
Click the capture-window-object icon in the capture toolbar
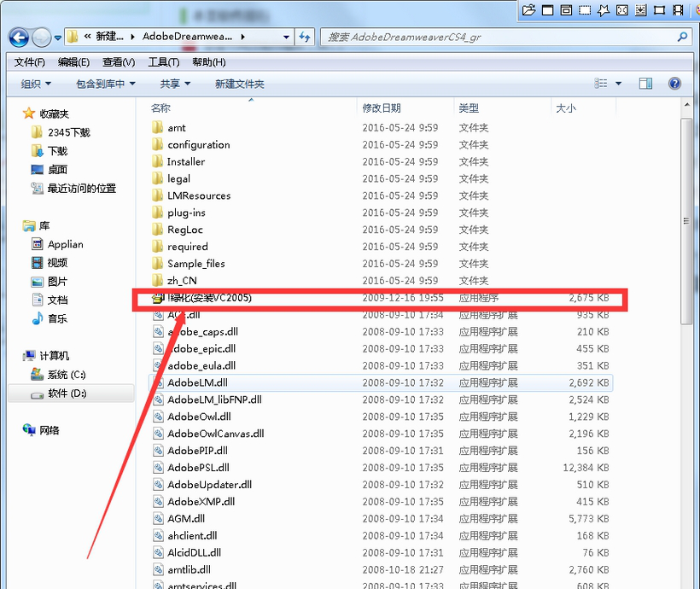[x=566, y=10]
